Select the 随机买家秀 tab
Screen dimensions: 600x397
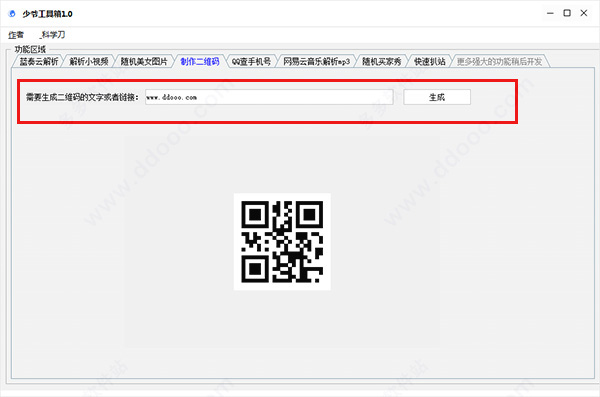(x=382, y=61)
